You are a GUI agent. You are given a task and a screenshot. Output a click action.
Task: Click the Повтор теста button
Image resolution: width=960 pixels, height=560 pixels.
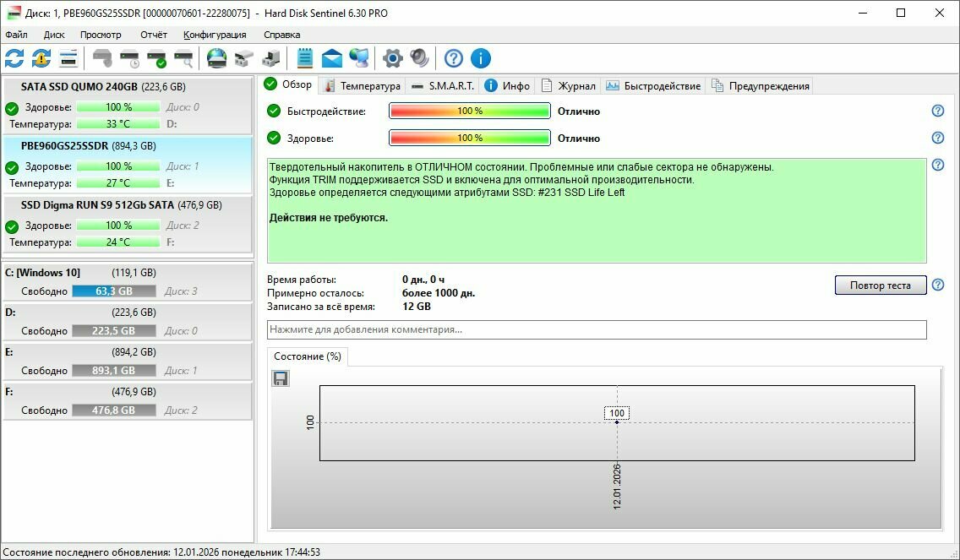pyautogui.click(x=880, y=285)
